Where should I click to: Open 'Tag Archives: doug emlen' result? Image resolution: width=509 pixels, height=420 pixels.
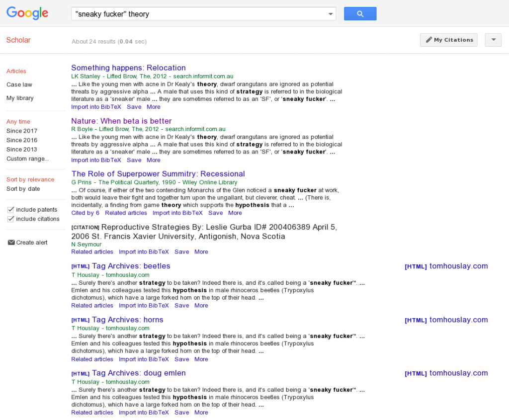pyautogui.click(x=139, y=373)
